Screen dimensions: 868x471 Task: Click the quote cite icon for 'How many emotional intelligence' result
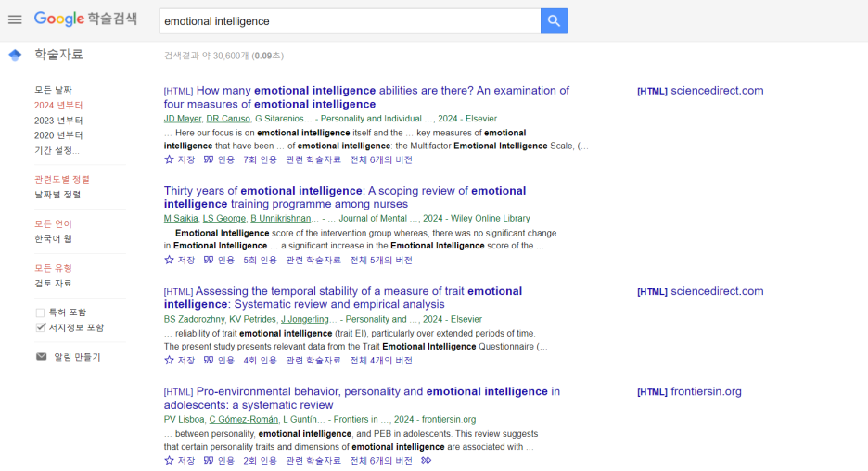click(x=209, y=159)
